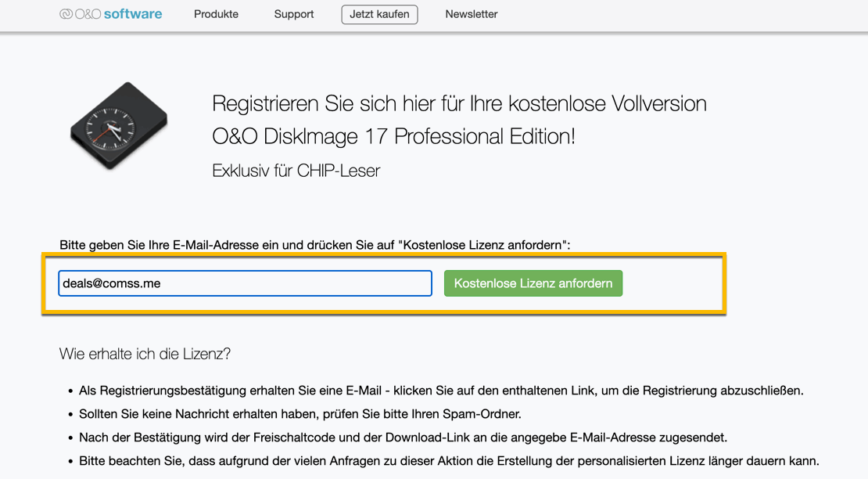Click the O&O circular logo emblem

tap(66, 13)
